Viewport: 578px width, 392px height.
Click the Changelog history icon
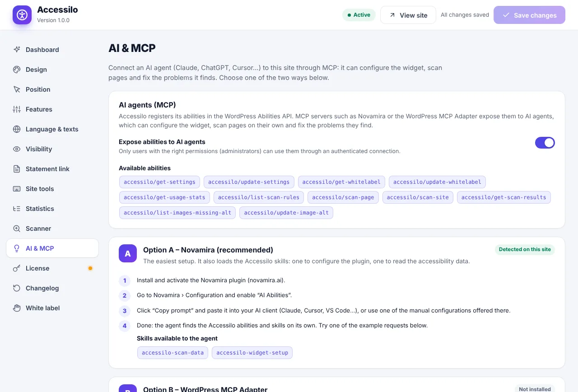pyautogui.click(x=17, y=288)
